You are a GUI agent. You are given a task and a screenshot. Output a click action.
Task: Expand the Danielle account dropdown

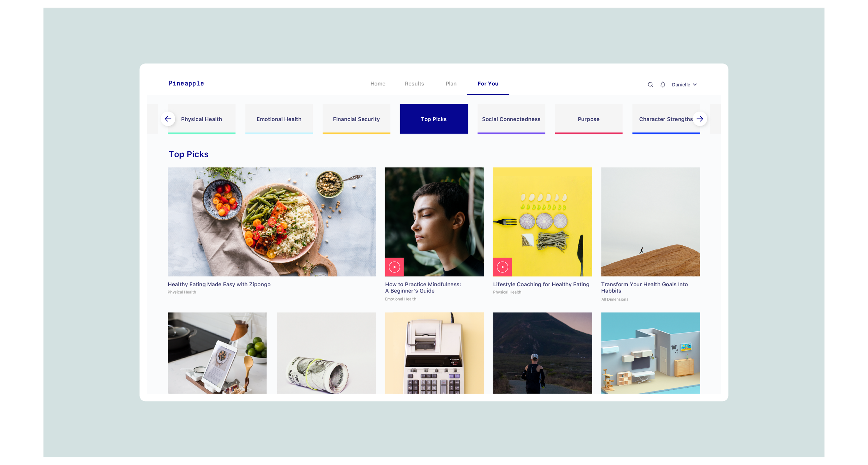(x=684, y=85)
